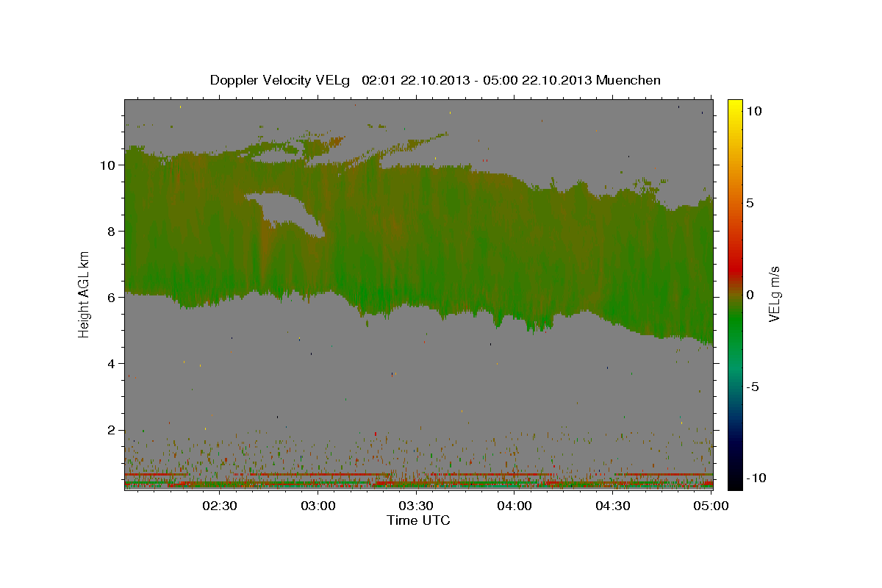Click the "Time UTC" axis label

point(418,520)
